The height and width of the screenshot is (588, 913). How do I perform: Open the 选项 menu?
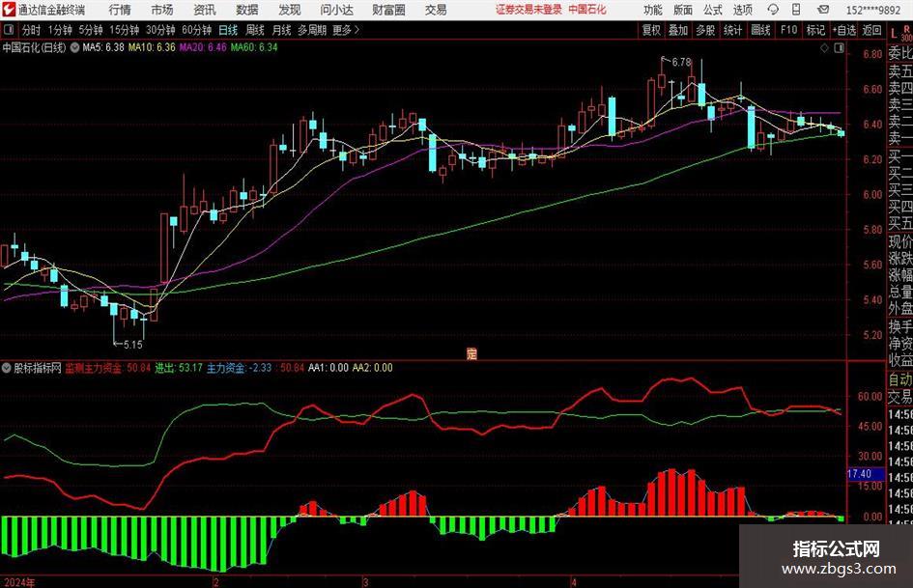tap(742, 10)
